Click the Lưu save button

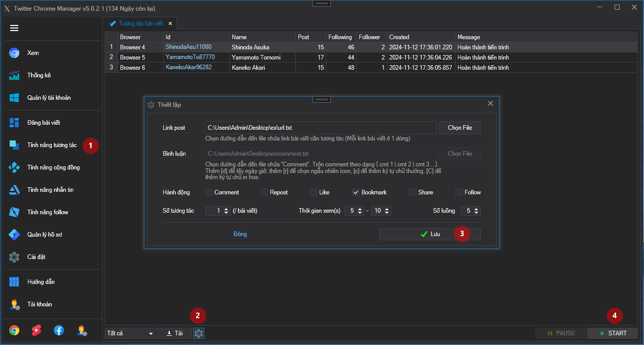pos(430,234)
